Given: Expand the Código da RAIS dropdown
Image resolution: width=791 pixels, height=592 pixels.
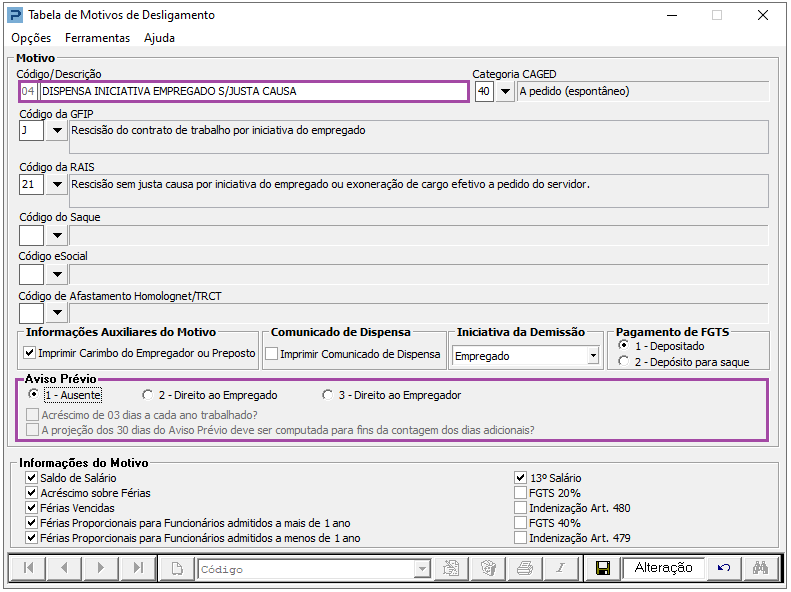Looking at the screenshot, I should click(x=56, y=184).
